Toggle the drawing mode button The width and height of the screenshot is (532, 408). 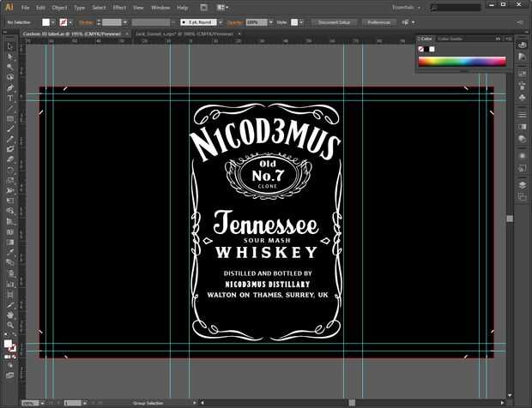pyautogui.click(x=10, y=365)
